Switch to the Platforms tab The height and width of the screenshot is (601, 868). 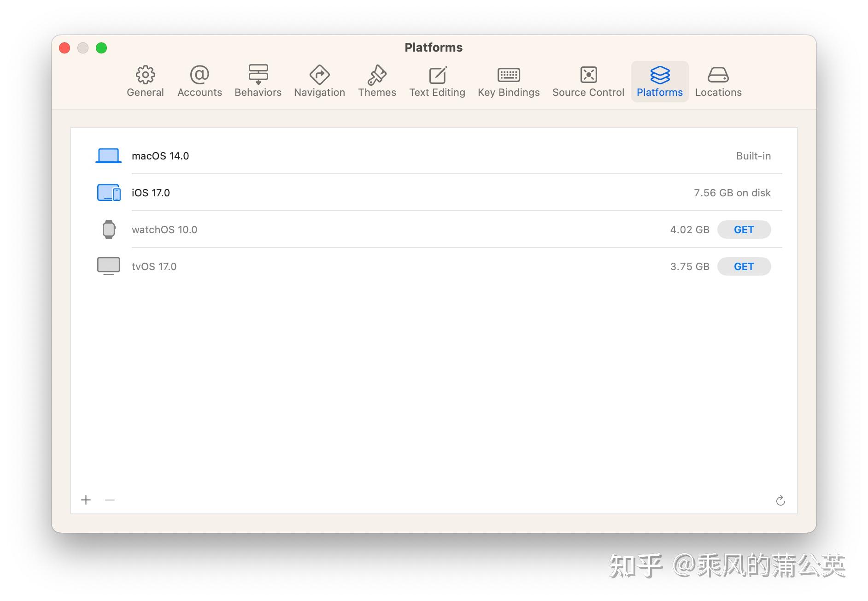click(x=659, y=81)
